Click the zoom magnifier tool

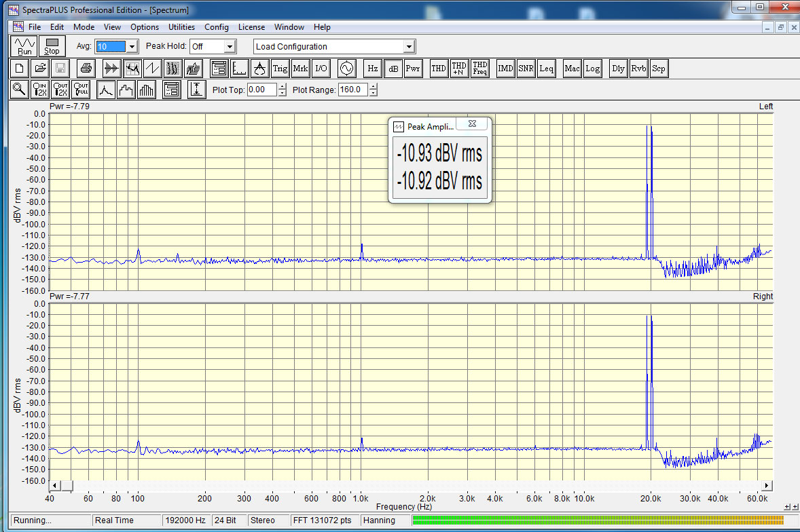tap(19, 90)
